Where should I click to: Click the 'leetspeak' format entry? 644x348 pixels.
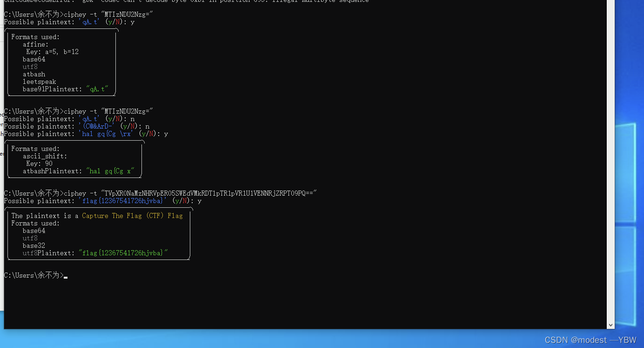[39, 82]
